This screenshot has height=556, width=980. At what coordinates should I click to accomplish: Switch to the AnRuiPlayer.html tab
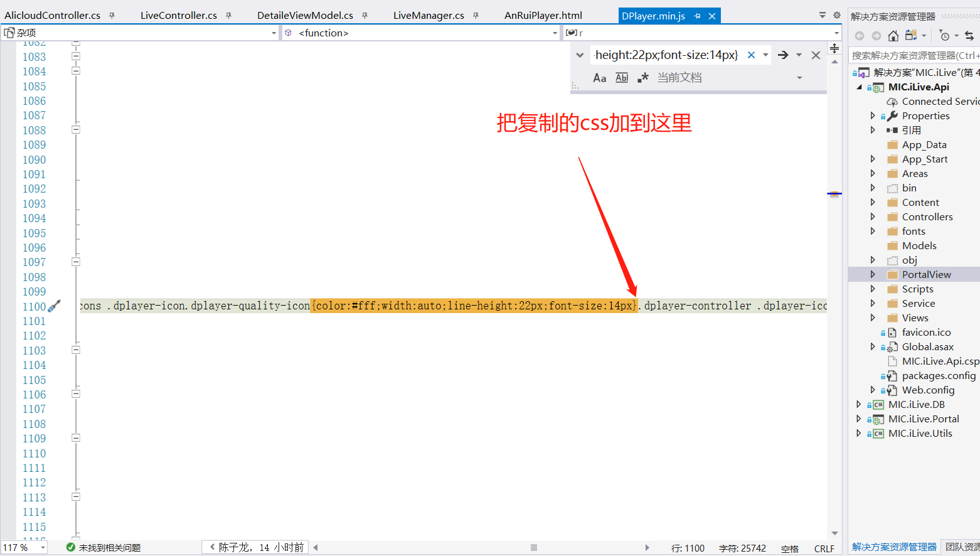(x=543, y=15)
